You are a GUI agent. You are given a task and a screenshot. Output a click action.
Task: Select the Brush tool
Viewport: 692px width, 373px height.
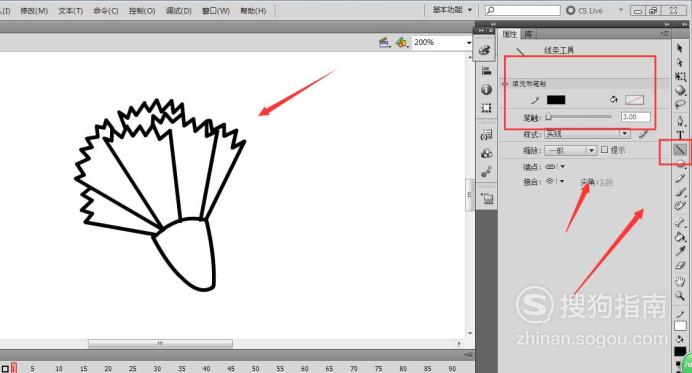pyautogui.click(x=680, y=192)
